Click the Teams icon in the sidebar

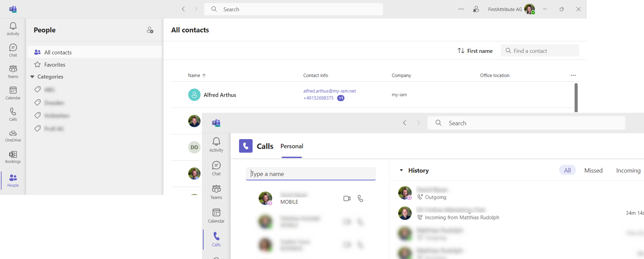point(13,71)
